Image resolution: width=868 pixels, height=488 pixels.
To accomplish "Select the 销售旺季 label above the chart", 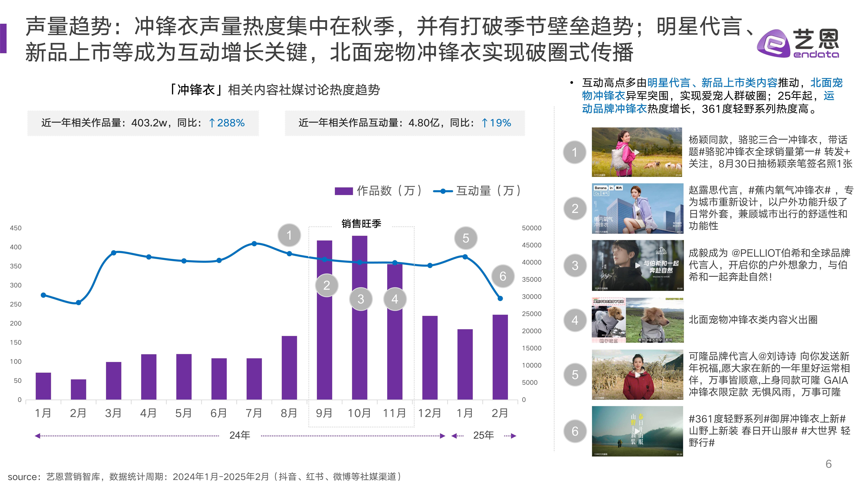I will click(361, 224).
